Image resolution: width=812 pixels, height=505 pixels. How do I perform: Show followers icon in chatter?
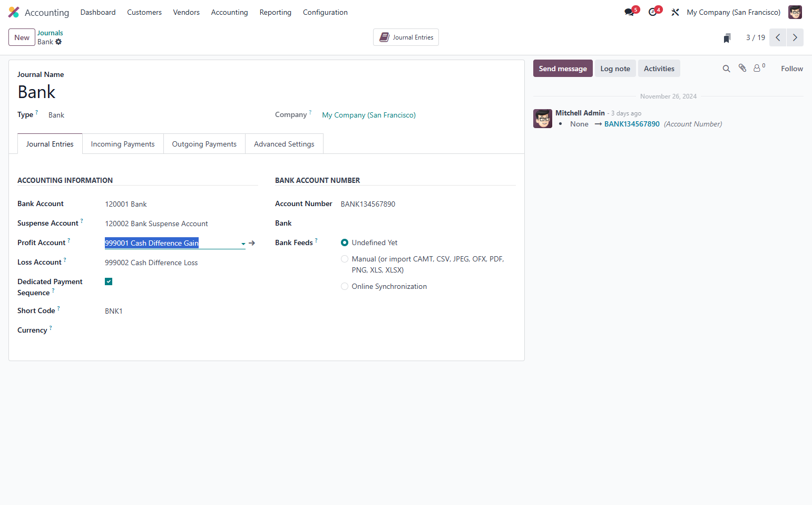tap(759, 68)
